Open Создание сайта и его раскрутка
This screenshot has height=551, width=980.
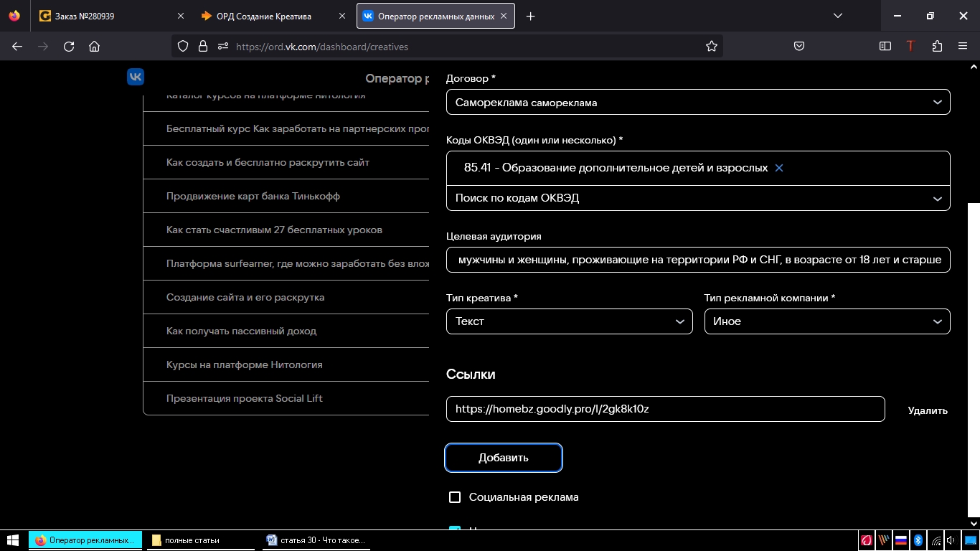click(x=286, y=297)
